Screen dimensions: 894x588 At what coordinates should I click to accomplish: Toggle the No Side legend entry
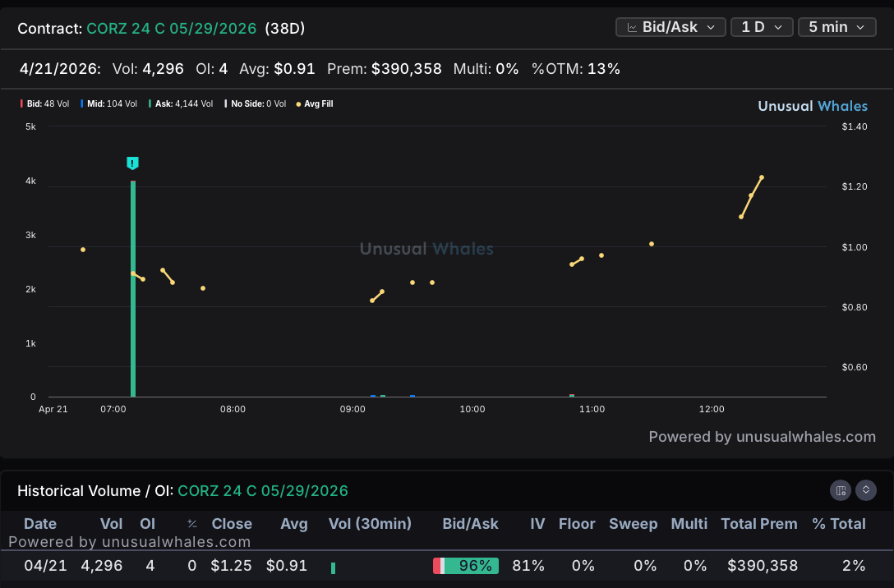click(256, 103)
